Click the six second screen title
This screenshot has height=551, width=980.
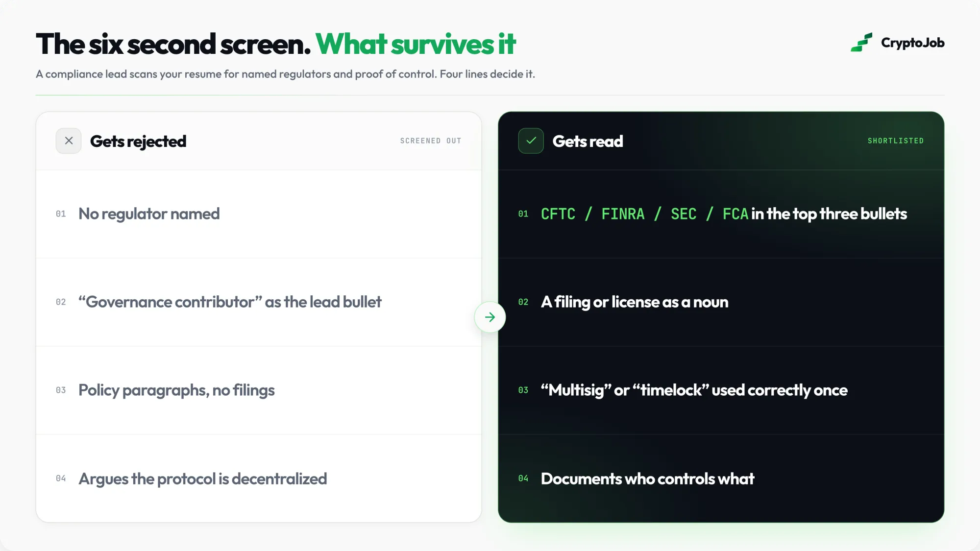coord(173,44)
